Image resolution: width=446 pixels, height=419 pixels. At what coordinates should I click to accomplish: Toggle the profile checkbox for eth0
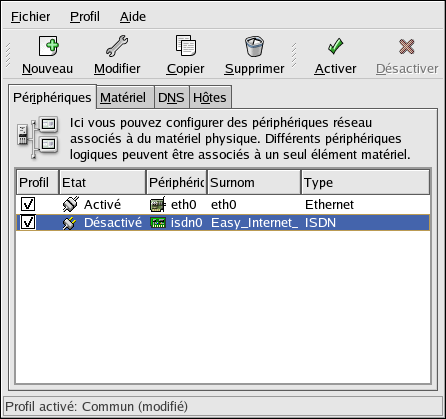(x=28, y=204)
